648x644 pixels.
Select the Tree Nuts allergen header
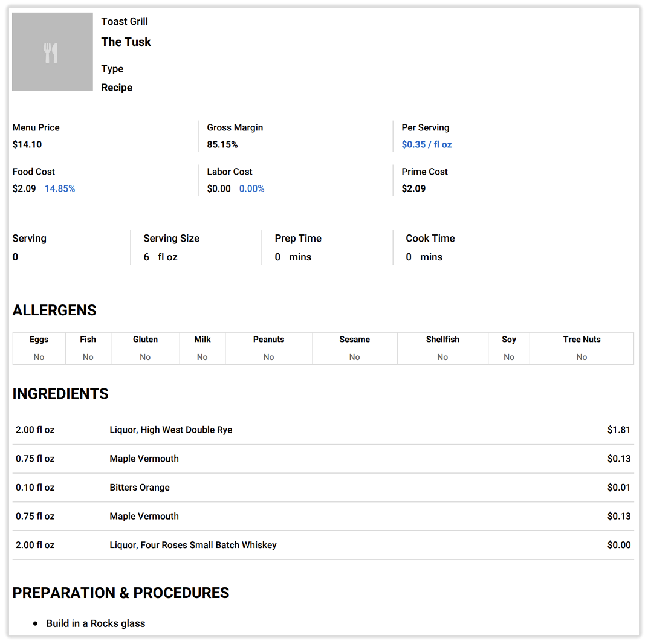click(x=582, y=339)
